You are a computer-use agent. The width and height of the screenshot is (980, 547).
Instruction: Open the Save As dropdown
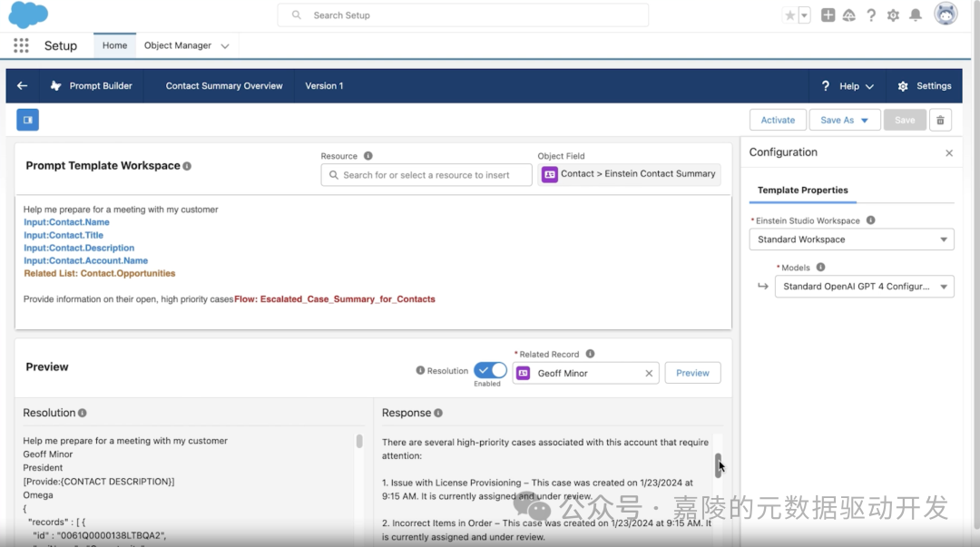tap(845, 120)
